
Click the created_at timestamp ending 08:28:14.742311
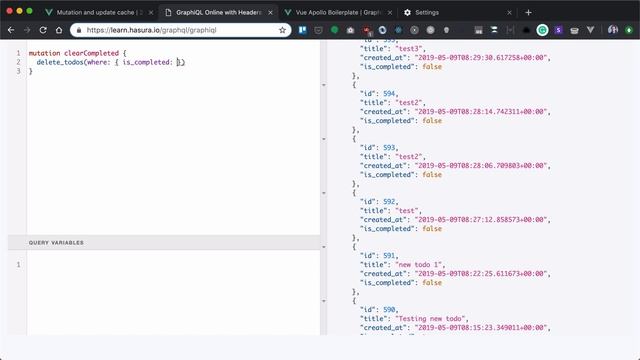pyautogui.click(x=481, y=111)
